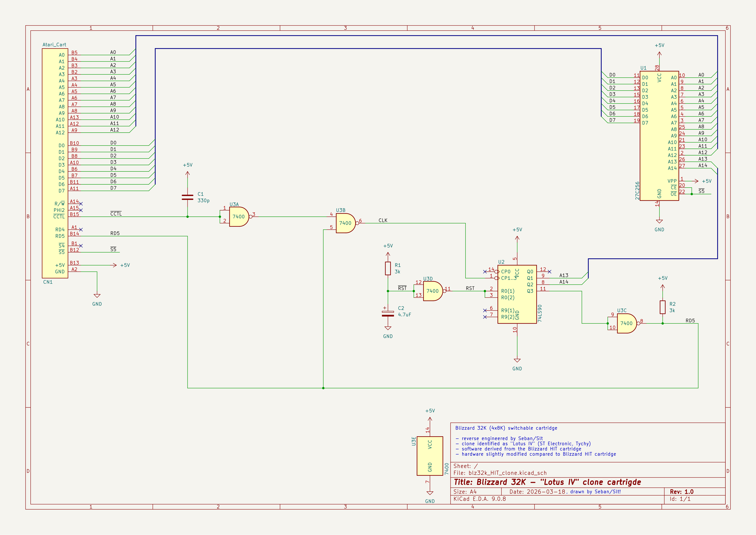
Task: Click the RST label at U3D output
Action: click(470, 288)
